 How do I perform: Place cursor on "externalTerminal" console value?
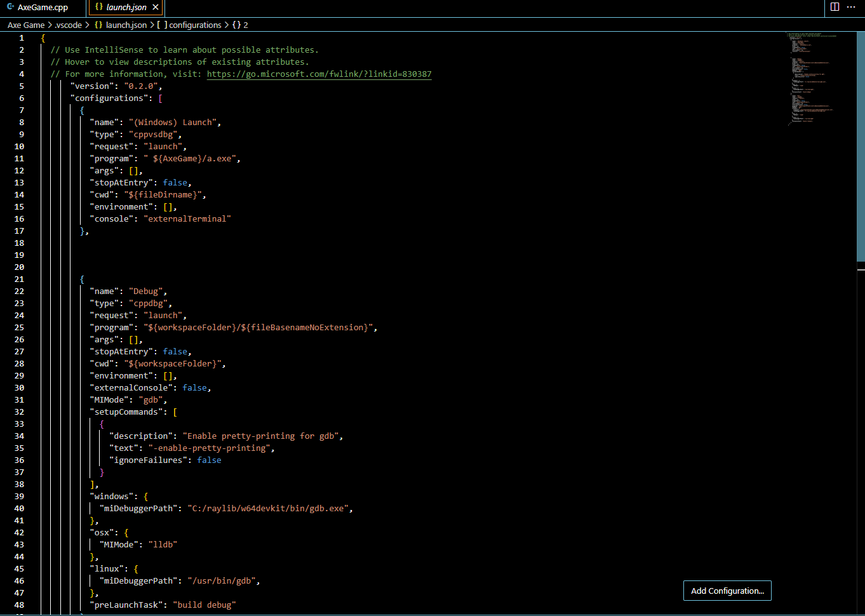click(x=187, y=219)
